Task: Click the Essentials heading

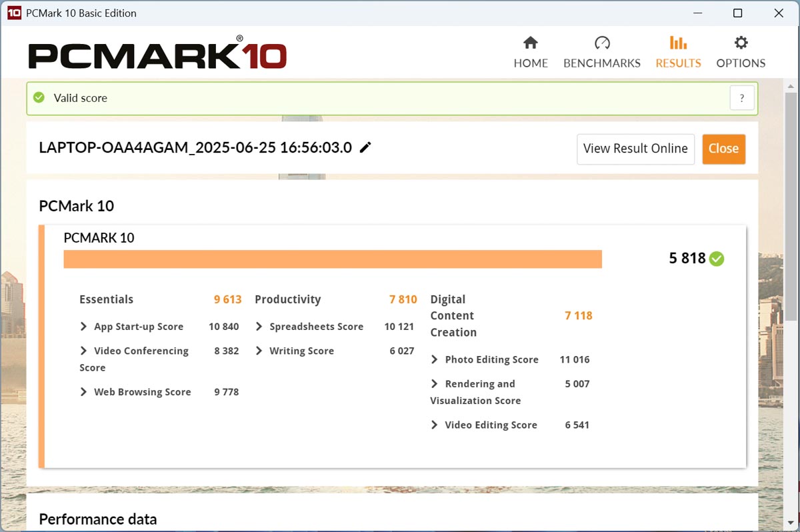Action: (x=106, y=299)
